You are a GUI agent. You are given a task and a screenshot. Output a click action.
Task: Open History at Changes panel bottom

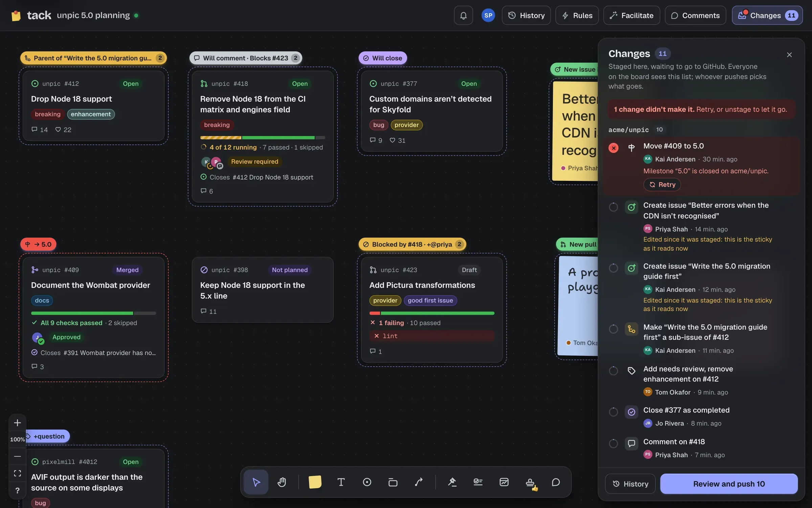tap(630, 484)
